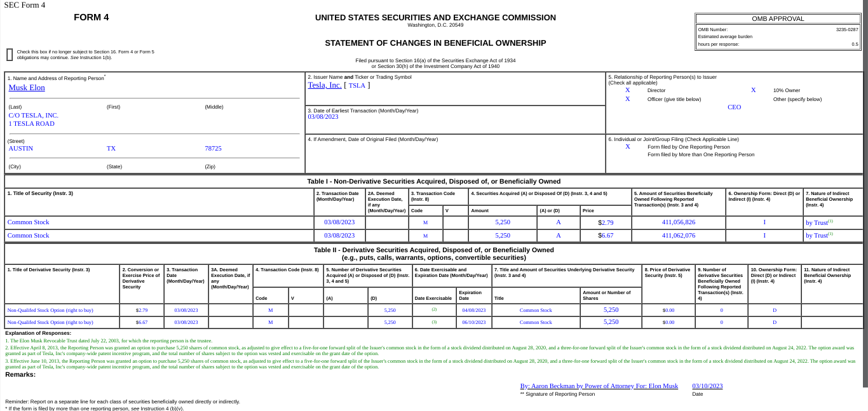
Task: Click the Table II Derivative Securities heading
Action: (434, 253)
